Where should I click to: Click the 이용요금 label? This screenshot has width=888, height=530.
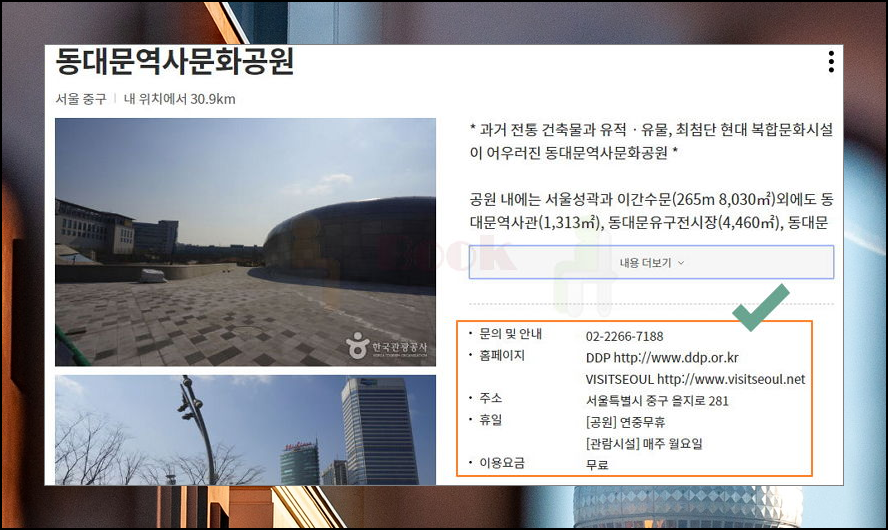point(502,463)
